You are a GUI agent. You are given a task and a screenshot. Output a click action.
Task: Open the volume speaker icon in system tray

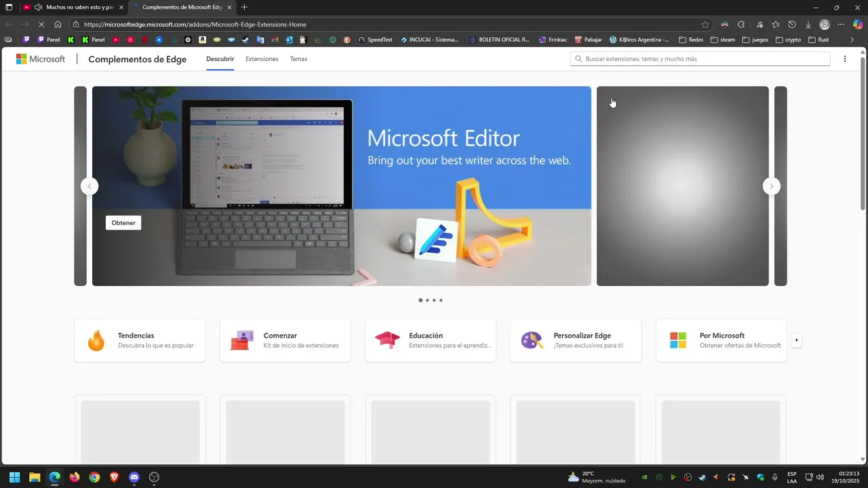pos(820,477)
